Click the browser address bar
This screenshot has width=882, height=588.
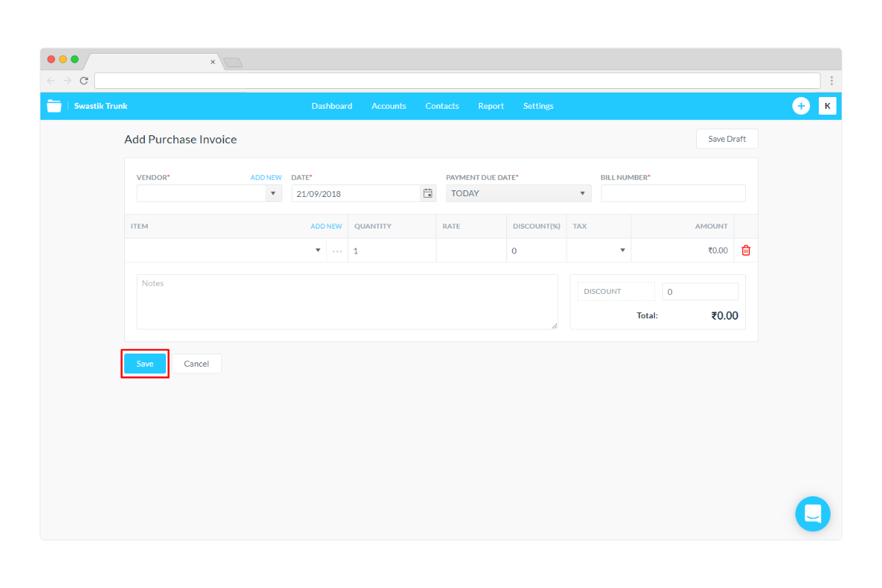click(x=457, y=81)
